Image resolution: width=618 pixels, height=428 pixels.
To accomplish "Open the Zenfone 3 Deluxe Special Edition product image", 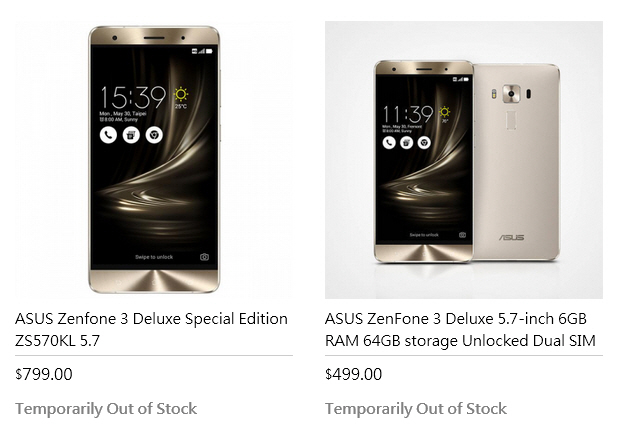I will click(x=154, y=160).
